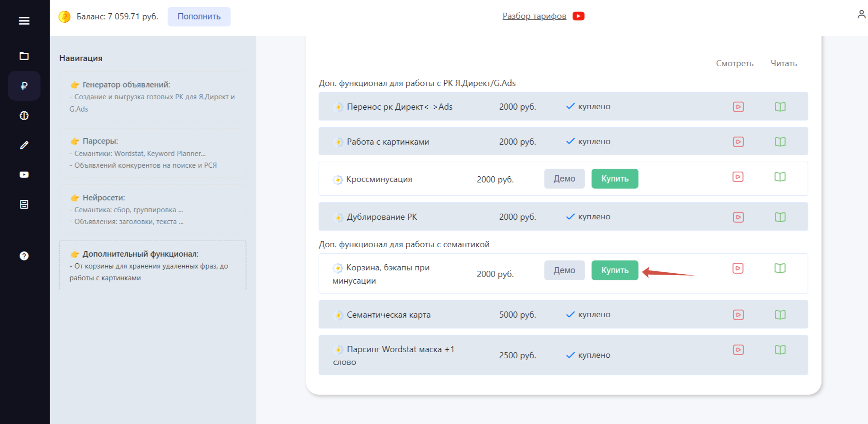Open the hamburger menu in the sidebar
The width and height of the screenshot is (868, 424).
tap(24, 21)
